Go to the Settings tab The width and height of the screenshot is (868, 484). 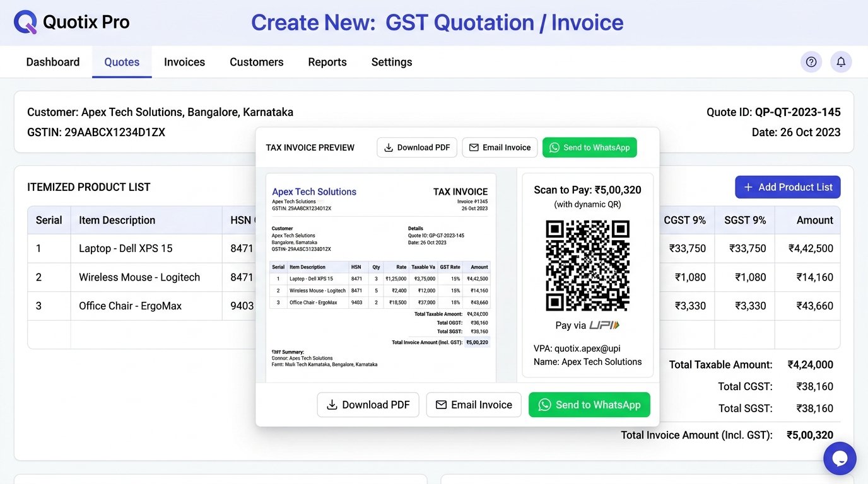pyautogui.click(x=392, y=62)
